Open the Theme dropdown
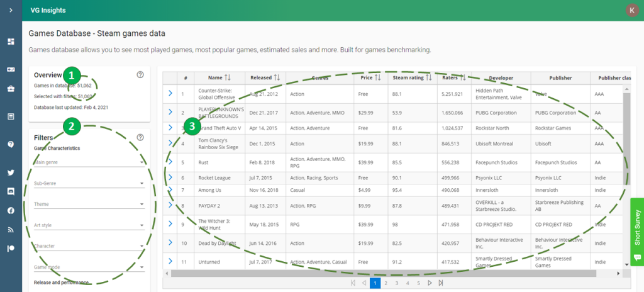This screenshot has width=644, height=292. pyautogui.click(x=89, y=205)
